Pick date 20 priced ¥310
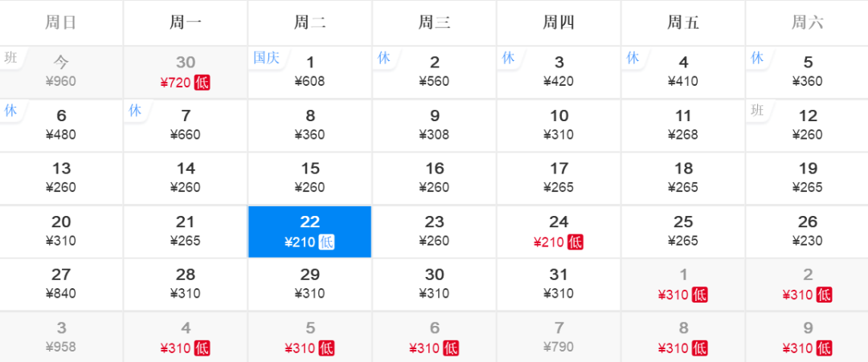 61,232
